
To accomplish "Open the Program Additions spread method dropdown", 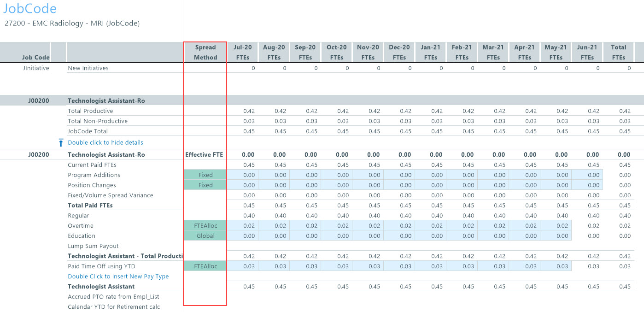I will (x=205, y=175).
